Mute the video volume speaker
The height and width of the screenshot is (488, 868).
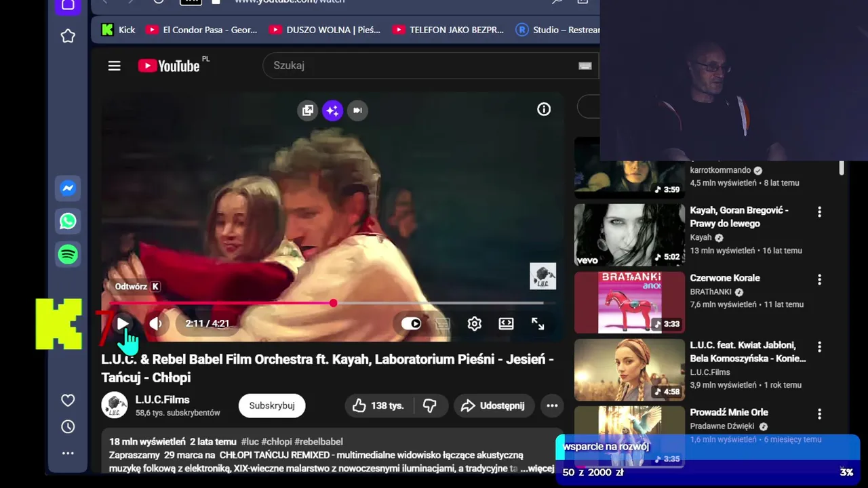[x=156, y=323]
